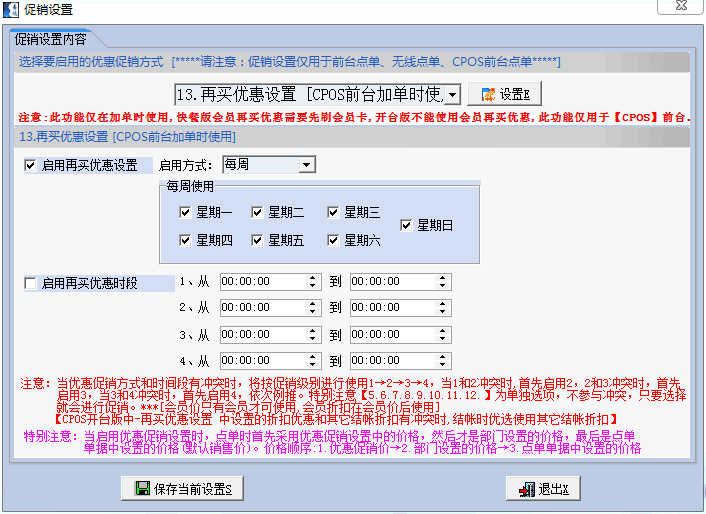Click the second period end time field
This screenshot has width=706, height=514.
[x=390, y=308]
